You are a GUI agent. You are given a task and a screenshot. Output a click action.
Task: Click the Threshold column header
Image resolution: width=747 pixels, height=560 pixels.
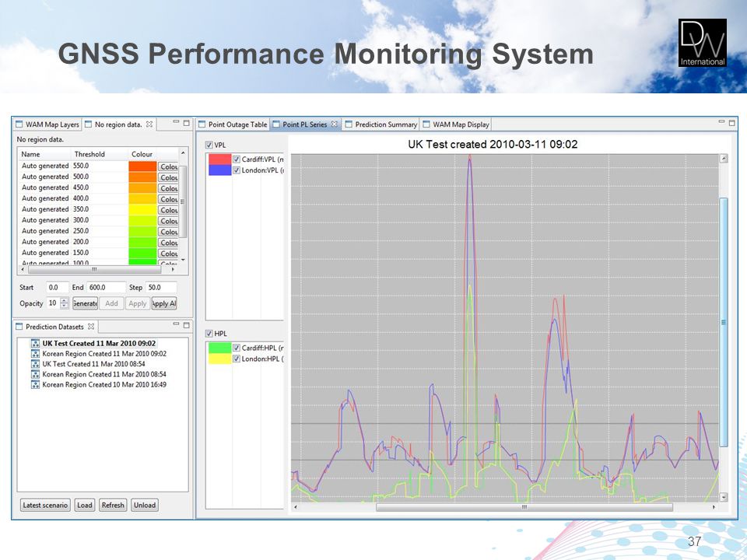pyautogui.click(x=100, y=154)
